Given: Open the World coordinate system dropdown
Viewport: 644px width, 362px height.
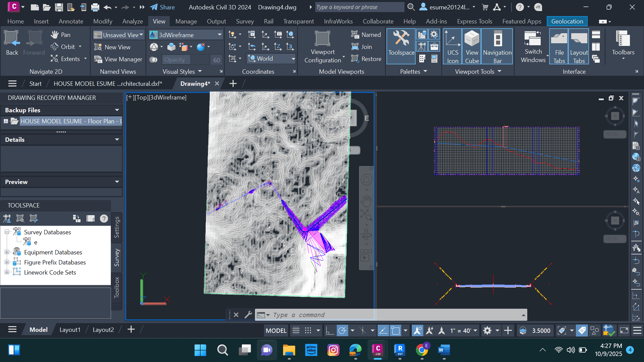Looking at the screenshot, I should tap(293, 59).
